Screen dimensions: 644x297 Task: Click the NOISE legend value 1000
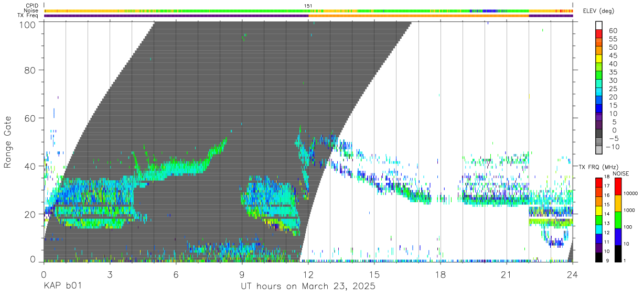click(x=628, y=210)
